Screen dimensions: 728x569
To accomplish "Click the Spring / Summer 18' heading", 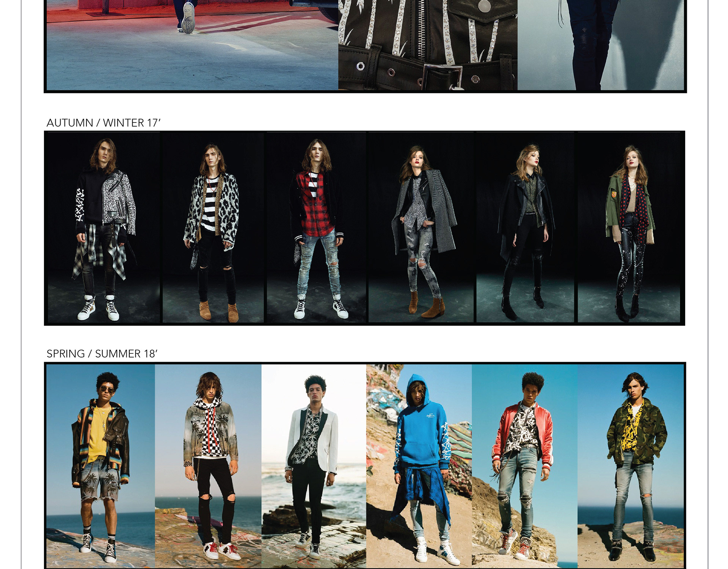I will coord(102,354).
